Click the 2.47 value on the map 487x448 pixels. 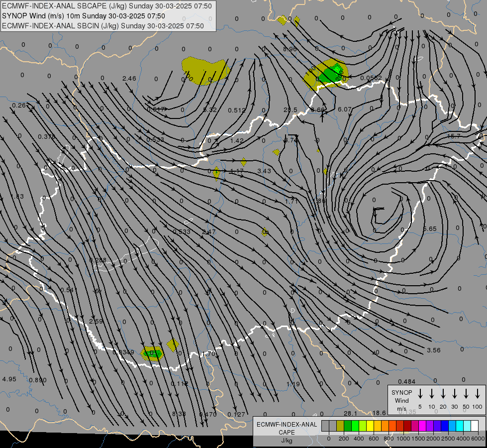(209, 231)
